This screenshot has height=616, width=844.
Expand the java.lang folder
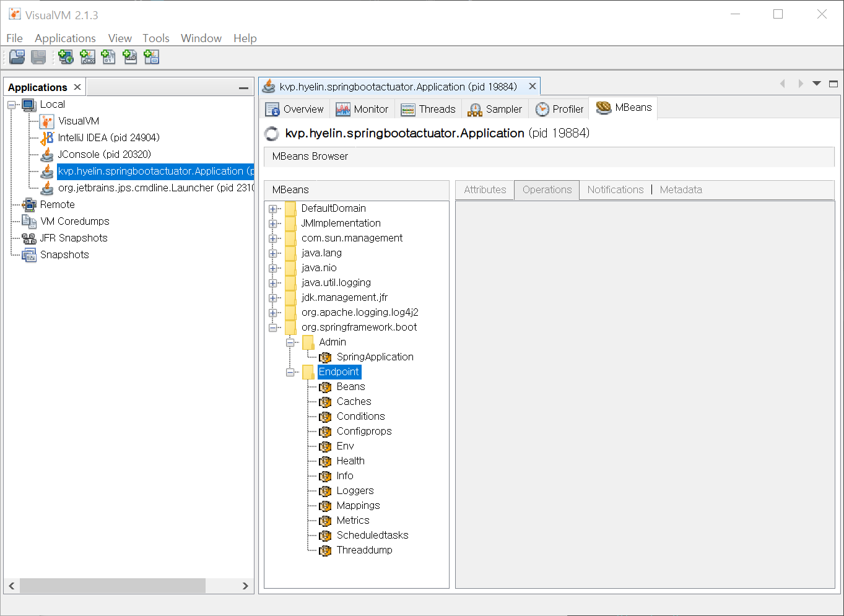point(272,253)
